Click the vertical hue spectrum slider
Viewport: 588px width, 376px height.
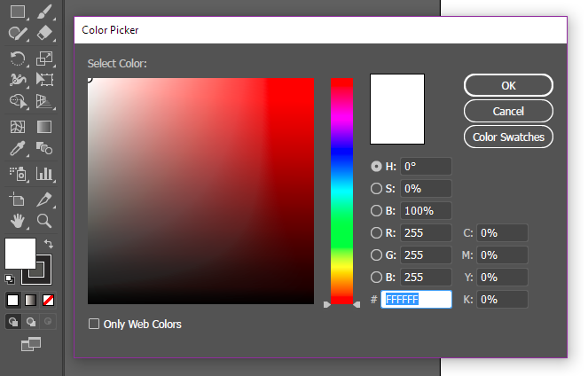[x=341, y=191]
